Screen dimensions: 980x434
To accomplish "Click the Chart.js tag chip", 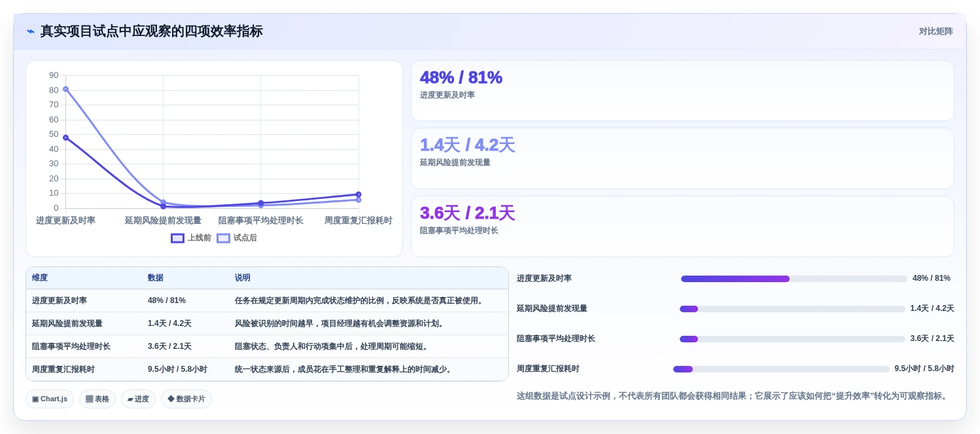I will point(50,399).
